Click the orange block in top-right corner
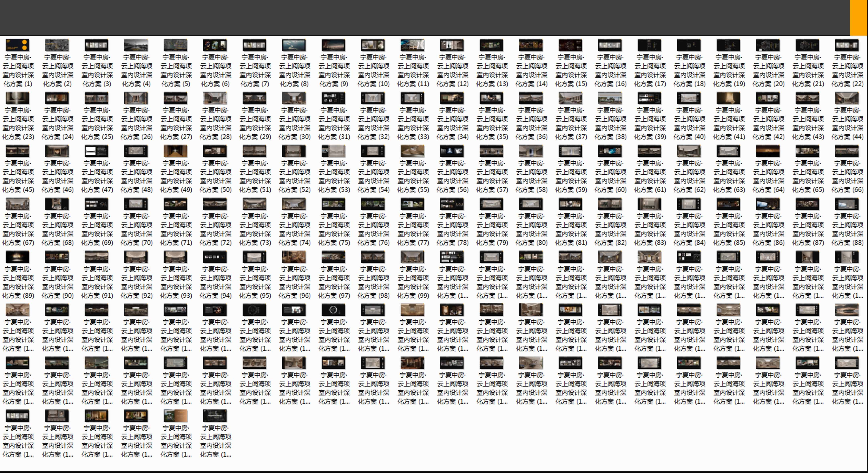 [858, 17]
